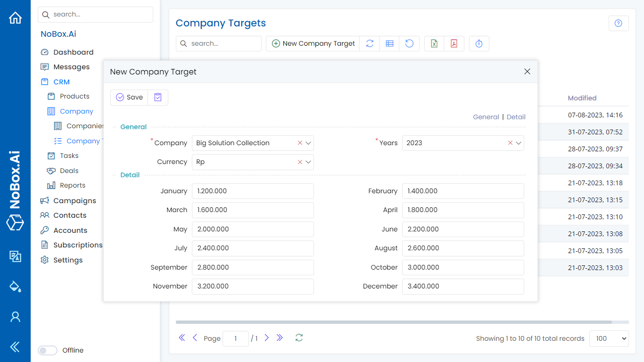Click the Home icon in left sidebar

[15, 18]
